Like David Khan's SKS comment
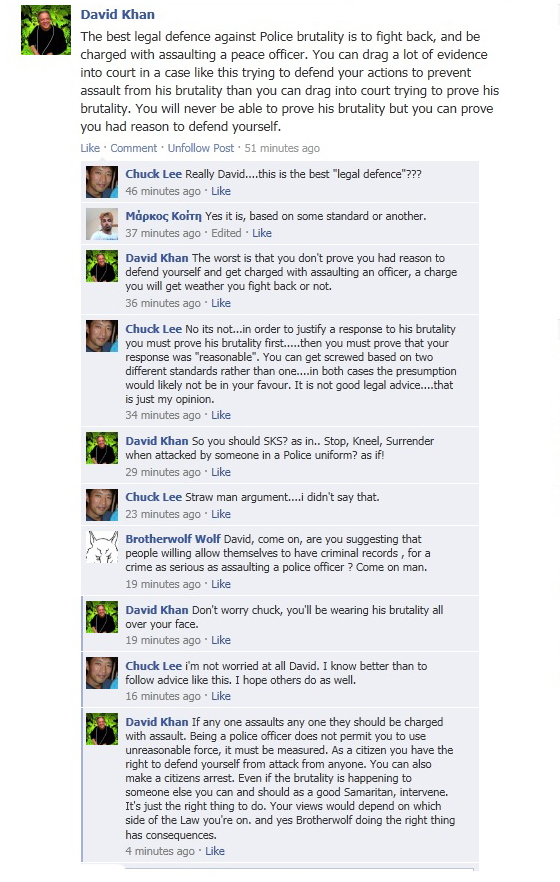560x882 pixels. point(221,472)
